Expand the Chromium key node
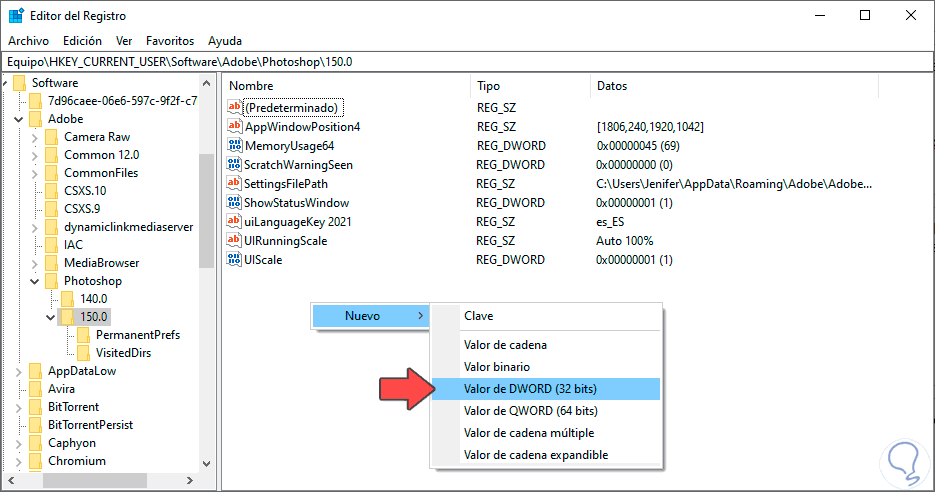 click(20, 462)
